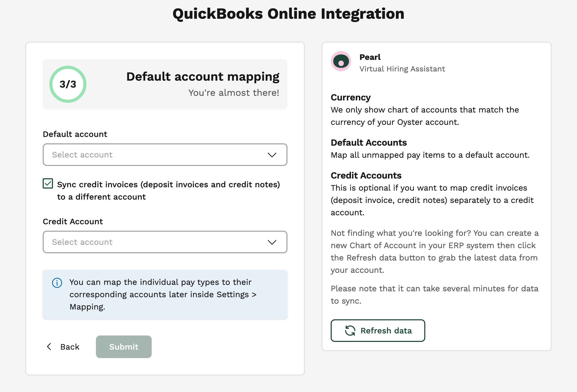Screen dimensions: 577x392
Task: Click the Submit button
Action: pyautogui.click(x=124, y=347)
